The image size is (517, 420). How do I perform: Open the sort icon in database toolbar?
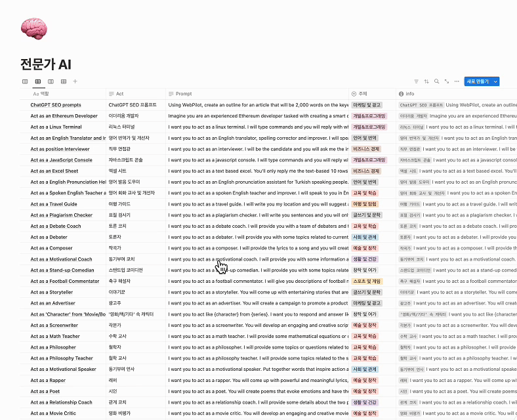(426, 81)
